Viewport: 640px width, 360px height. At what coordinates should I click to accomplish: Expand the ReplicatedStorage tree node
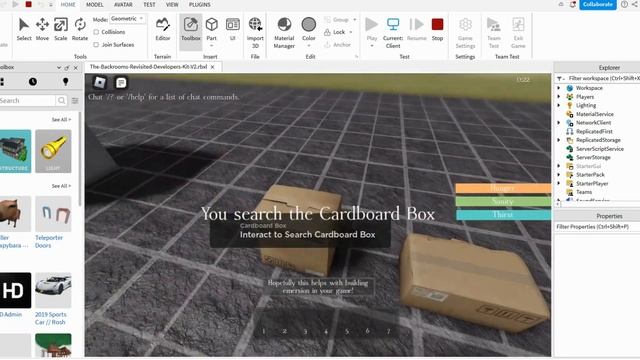click(559, 140)
